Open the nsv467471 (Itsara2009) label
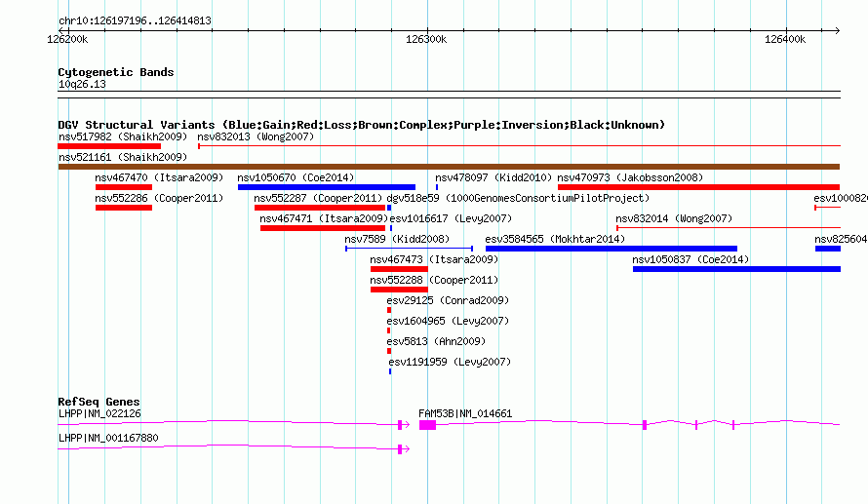This screenshot has height=504, width=868. (324, 218)
